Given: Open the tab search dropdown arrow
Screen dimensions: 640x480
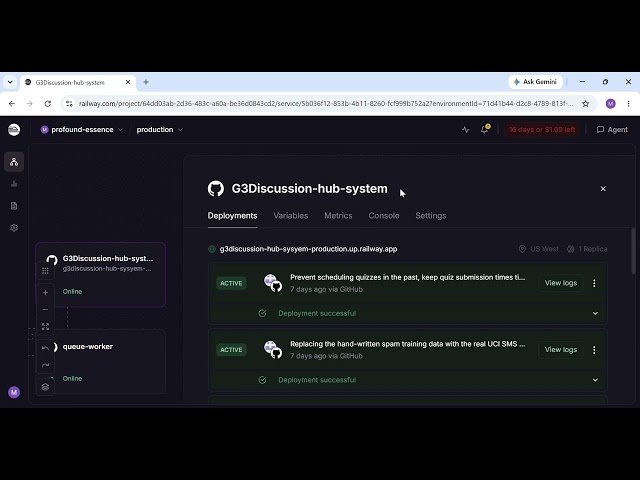Looking at the screenshot, I should [x=10, y=82].
